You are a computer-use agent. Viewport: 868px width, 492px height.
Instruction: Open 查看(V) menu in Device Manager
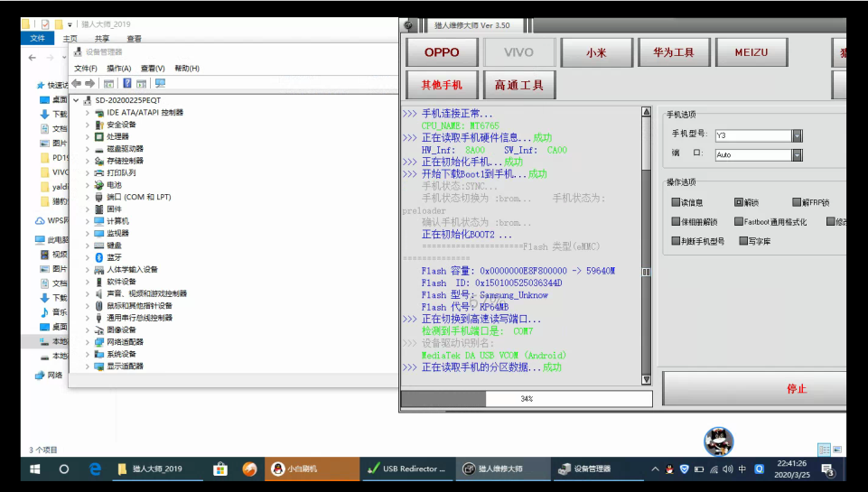tap(153, 68)
